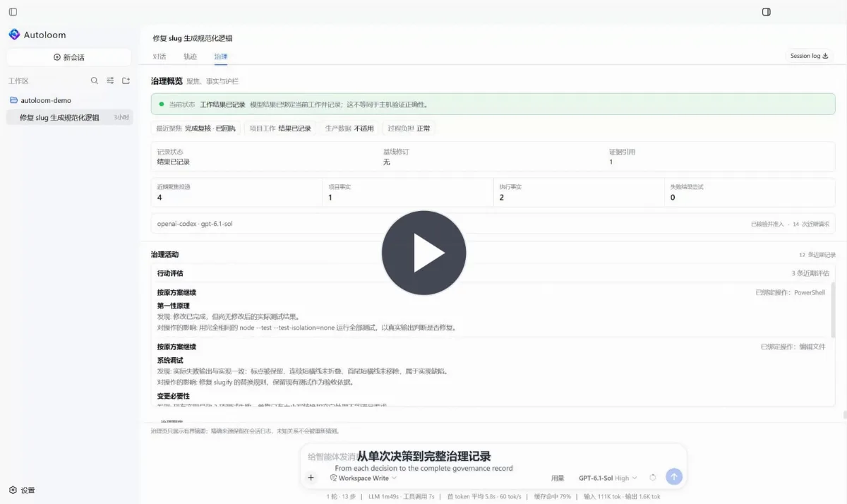
Task: Click the 记录状态 结果已记录 field
Action: point(174,157)
